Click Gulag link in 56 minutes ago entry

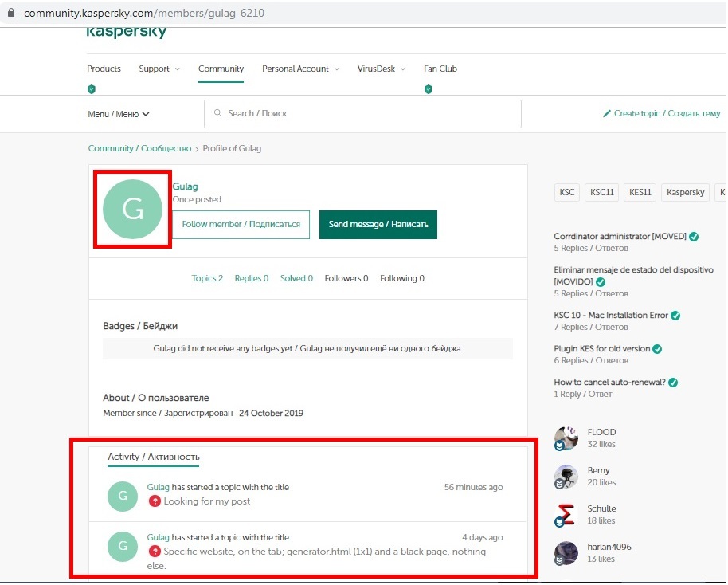(158, 487)
